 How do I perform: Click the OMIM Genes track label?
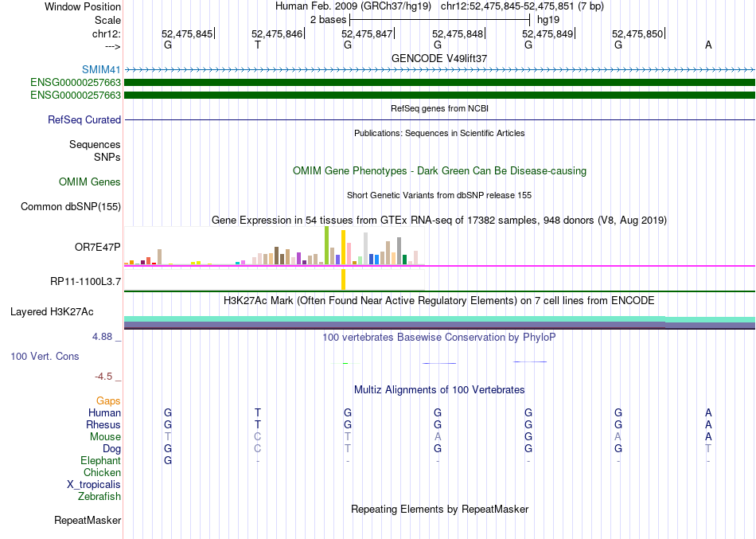coord(90,182)
